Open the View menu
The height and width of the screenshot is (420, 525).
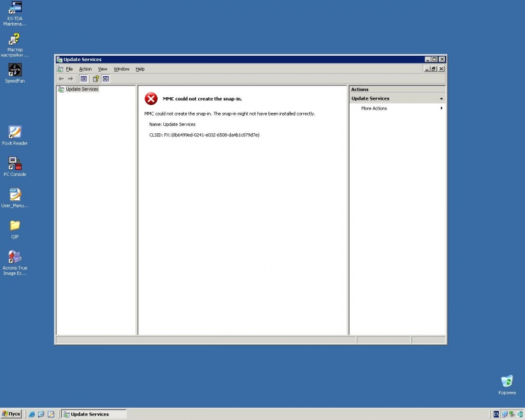pyautogui.click(x=102, y=69)
